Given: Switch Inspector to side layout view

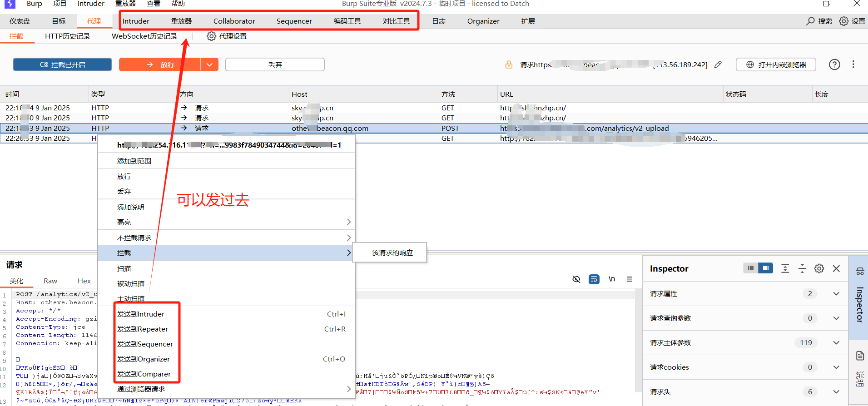Looking at the screenshot, I should tap(766, 268).
